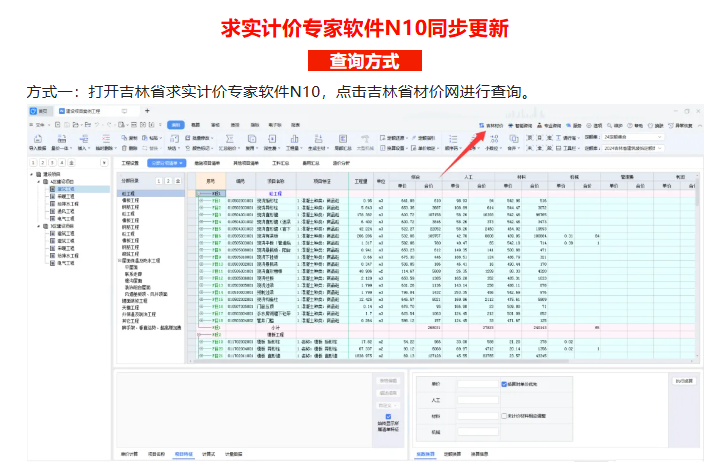Switch to 工料汇总 tab
The width and height of the screenshot is (718, 464).
click(x=281, y=163)
